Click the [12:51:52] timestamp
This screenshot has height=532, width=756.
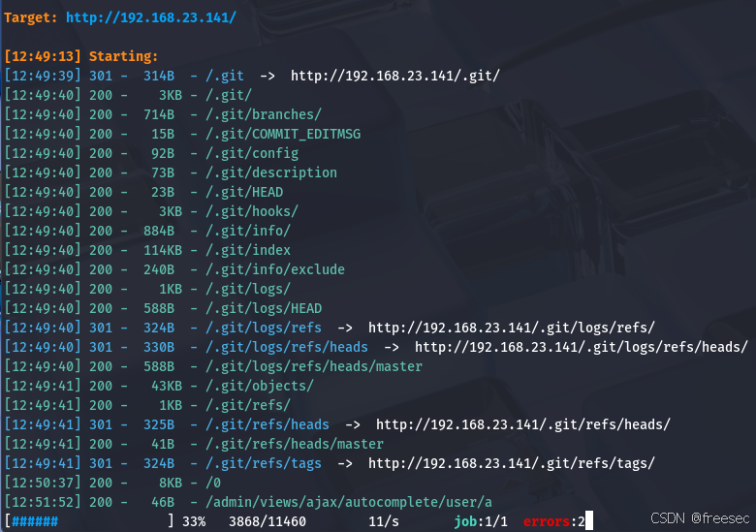[x=43, y=502]
